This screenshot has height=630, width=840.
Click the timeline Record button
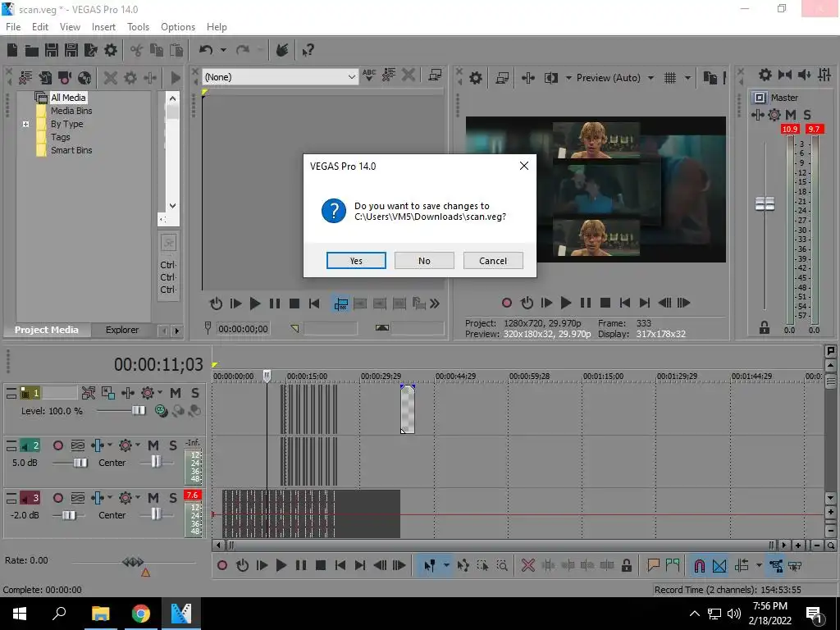point(222,566)
